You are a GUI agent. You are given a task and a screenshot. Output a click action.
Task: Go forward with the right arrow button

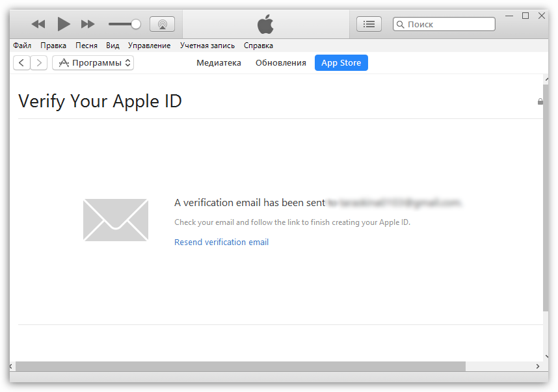click(39, 62)
